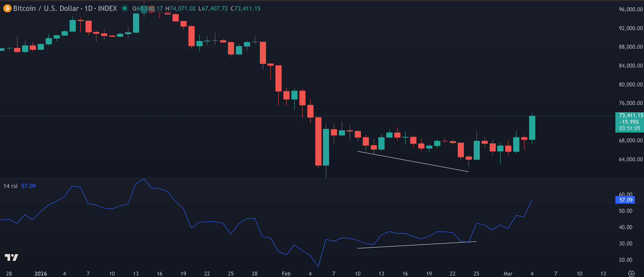Screen dimensions: 644x277
Task: Click the Mar label on the time axis
Action: coord(508,274)
